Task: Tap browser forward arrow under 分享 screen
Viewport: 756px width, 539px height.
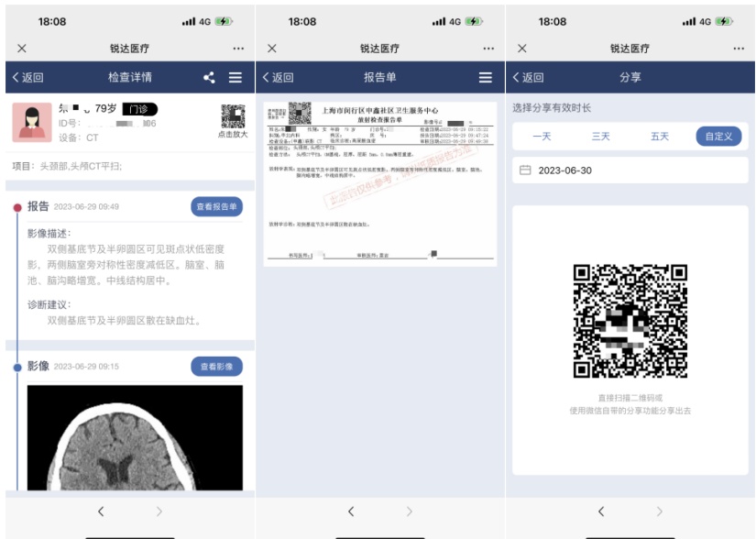Action: (660, 511)
